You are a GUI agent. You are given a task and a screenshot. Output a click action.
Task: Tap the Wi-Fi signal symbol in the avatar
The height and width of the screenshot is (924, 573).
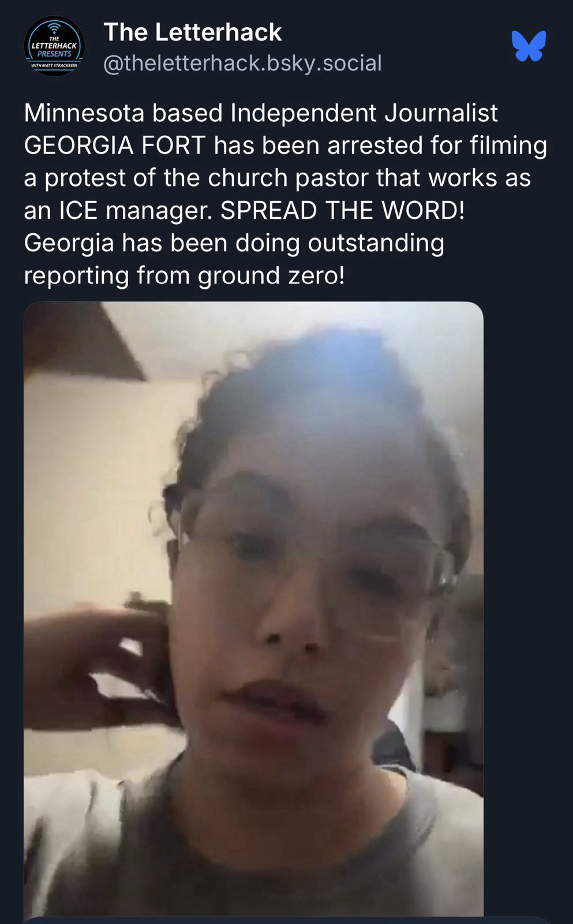[54, 29]
